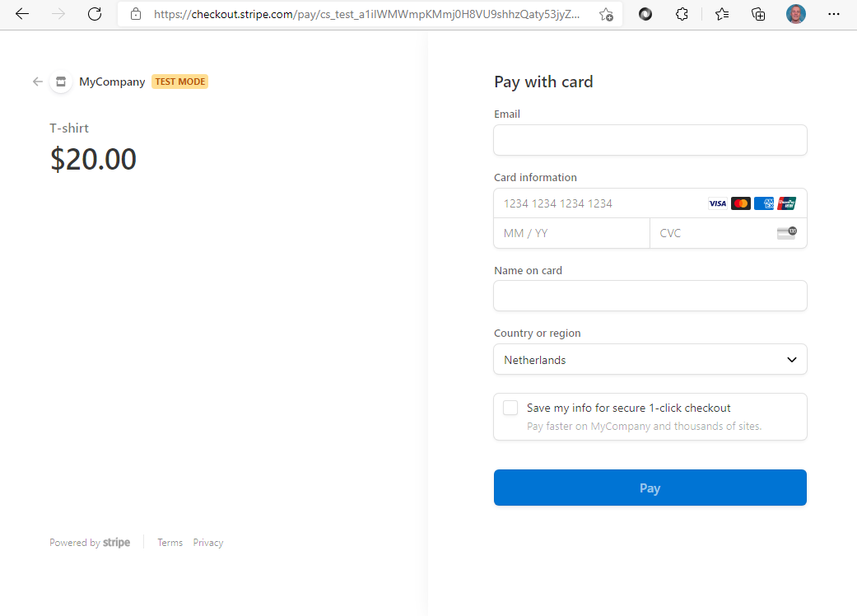Click the Stripe logo in the footer

tap(116, 542)
